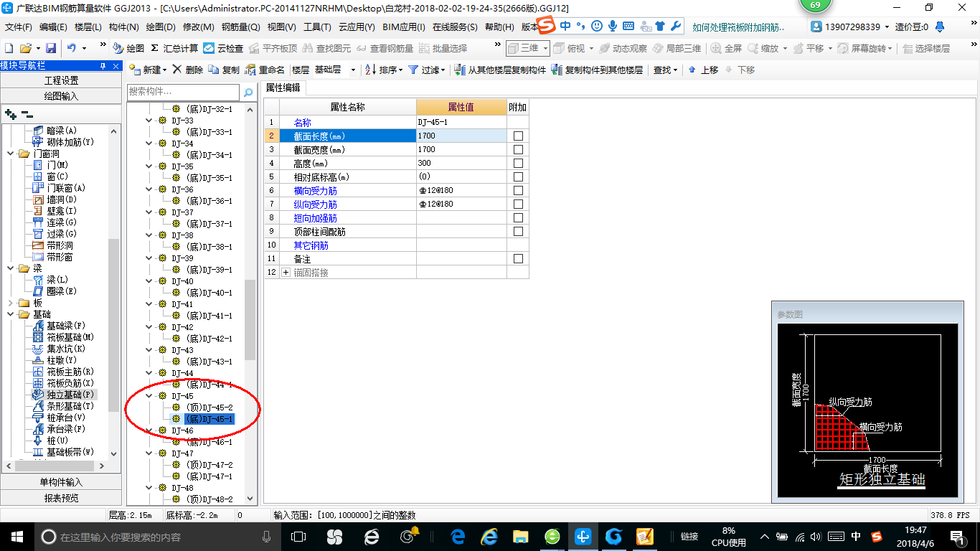Click the 复制 copy button
980x551 pixels.
(224, 70)
